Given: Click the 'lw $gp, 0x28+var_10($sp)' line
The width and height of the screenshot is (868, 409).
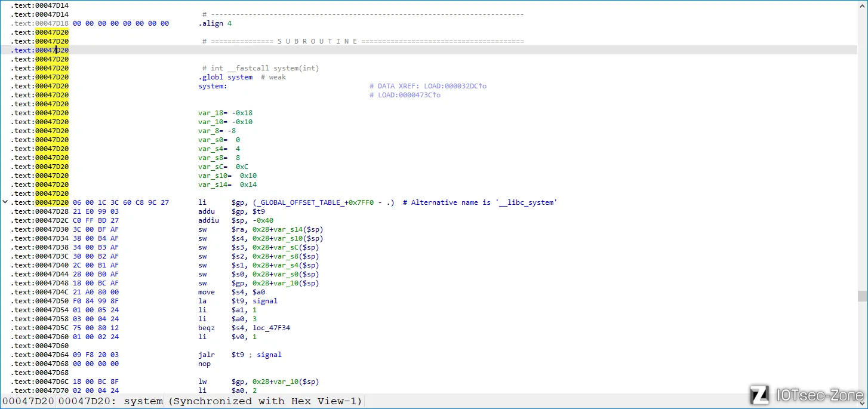Looking at the screenshot, I should tap(258, 382).
